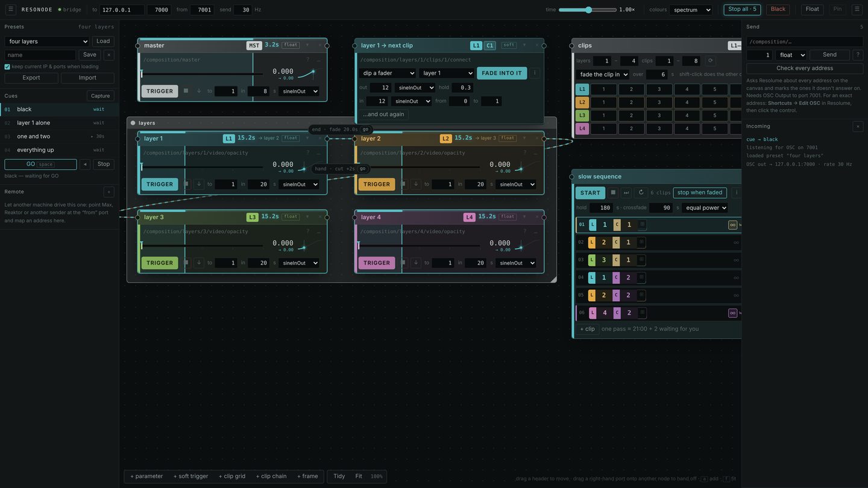Click the grid icon on sequence row 03
This screenshot has width=868, height=488.
point(642,260)
